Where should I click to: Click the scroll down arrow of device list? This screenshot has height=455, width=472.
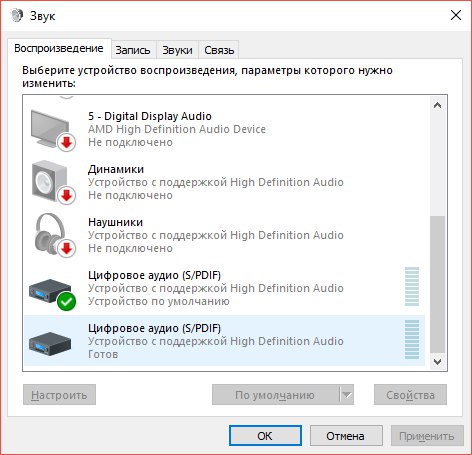[437, 361]
